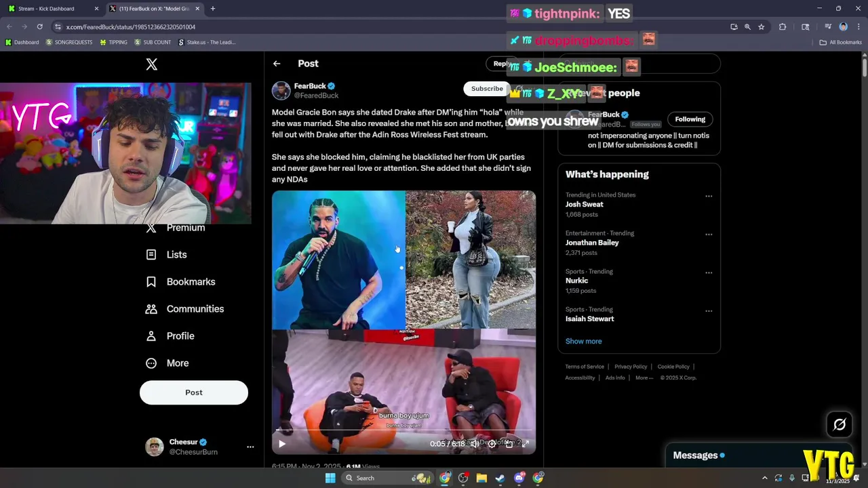This screenshot has height=488, width=868.
Task: Click the Cheesur profile avatar
Action: (x=155, y=447)
